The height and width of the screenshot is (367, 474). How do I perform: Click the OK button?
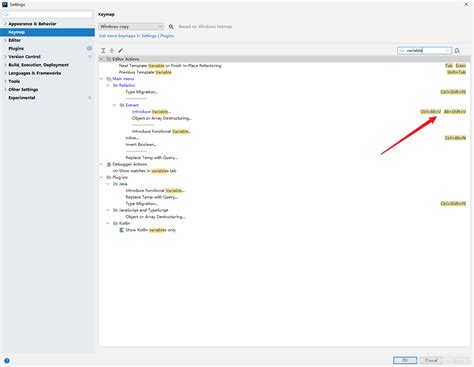pos(405,360)
